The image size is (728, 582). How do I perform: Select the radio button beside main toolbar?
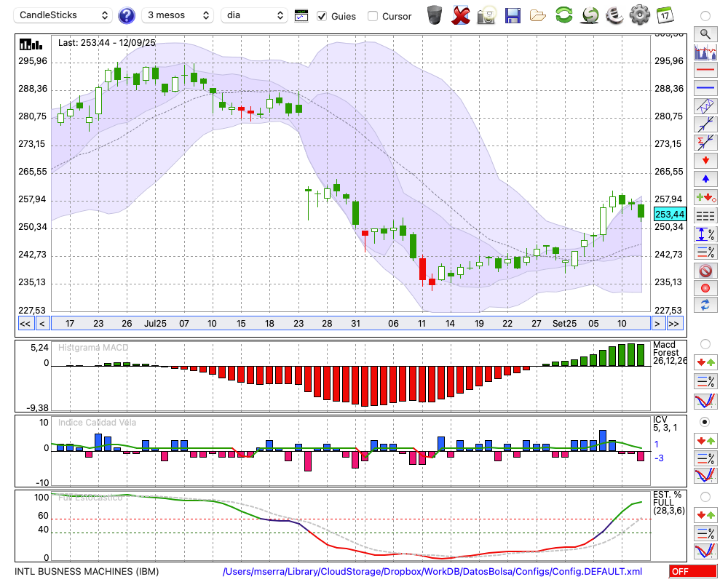[705, 16]
